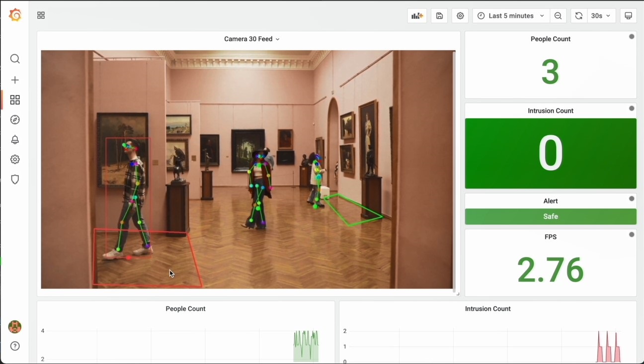Click the green area in People Count graph
The image size is (644, 364).
(x=306, y=347)
